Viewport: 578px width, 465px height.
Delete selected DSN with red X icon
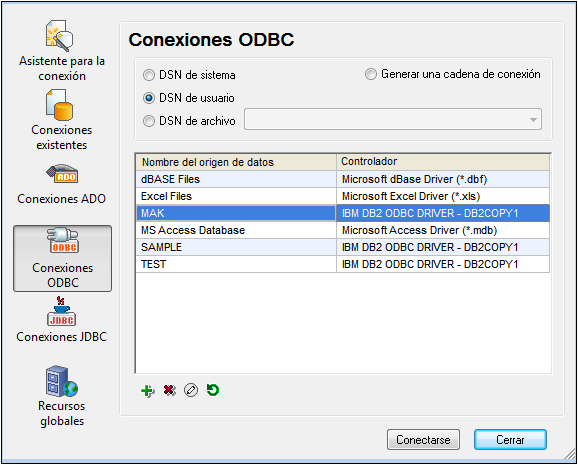[169, 390]
